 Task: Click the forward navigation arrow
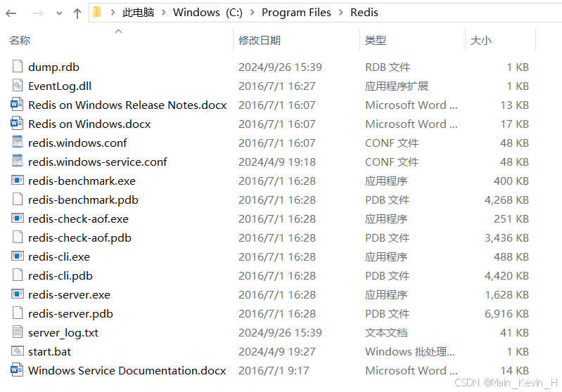(x=38, y=13)
